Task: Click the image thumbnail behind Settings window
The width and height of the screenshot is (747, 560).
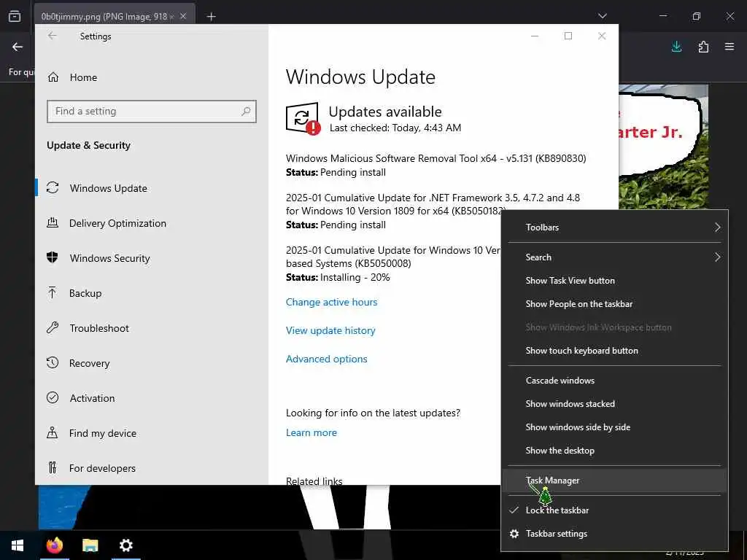Action: click(663, 147)
